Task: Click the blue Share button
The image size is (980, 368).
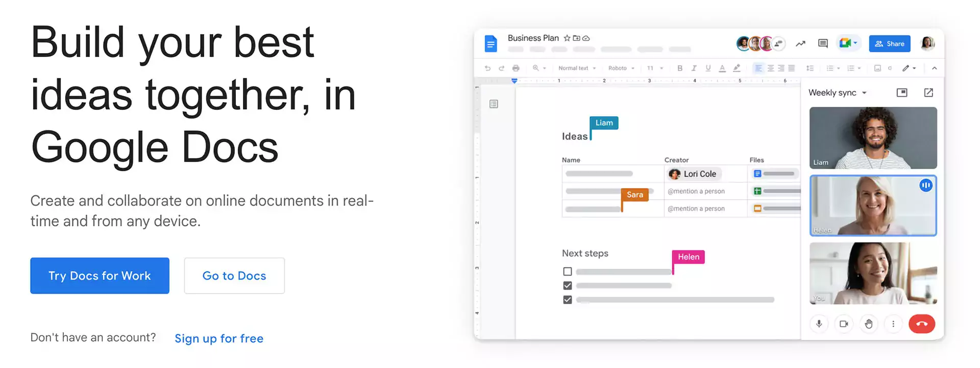Action: tap(890, 44)
